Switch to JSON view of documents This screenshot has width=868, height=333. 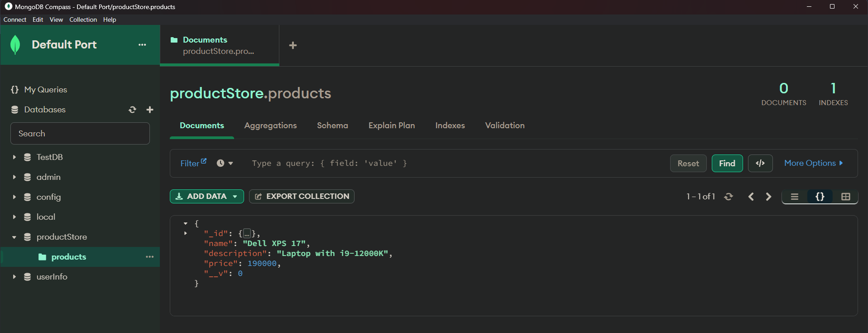click(x=820, y=197)
